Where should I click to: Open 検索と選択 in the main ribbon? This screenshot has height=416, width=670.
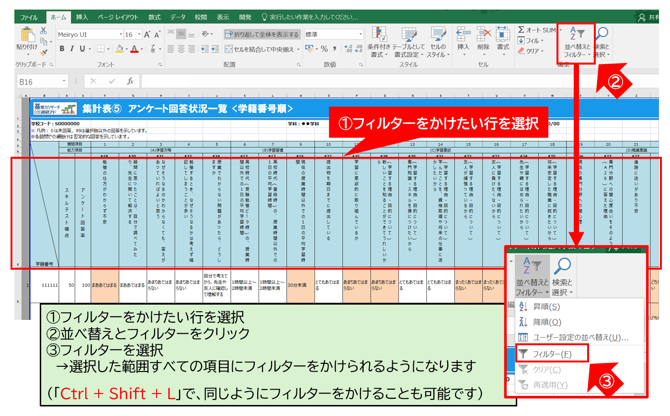pos(602,42)
